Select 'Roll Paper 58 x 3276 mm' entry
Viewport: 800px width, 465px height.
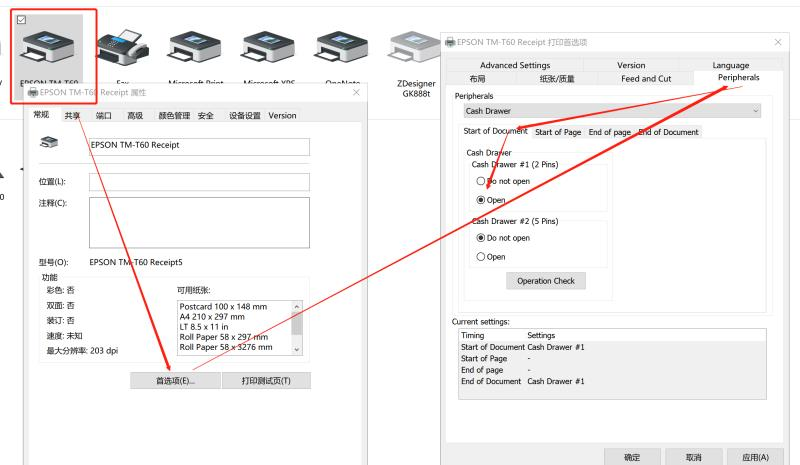[226, 347]
